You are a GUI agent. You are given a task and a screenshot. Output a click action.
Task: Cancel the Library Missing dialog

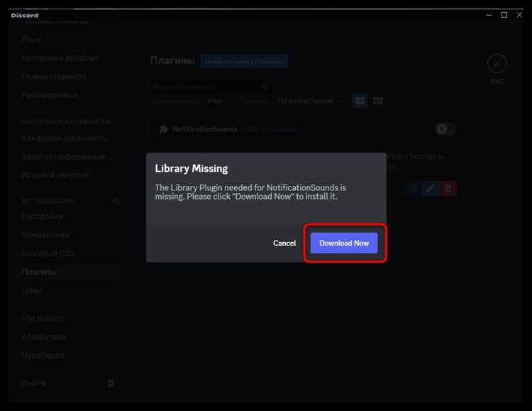(x=284, y=243)
